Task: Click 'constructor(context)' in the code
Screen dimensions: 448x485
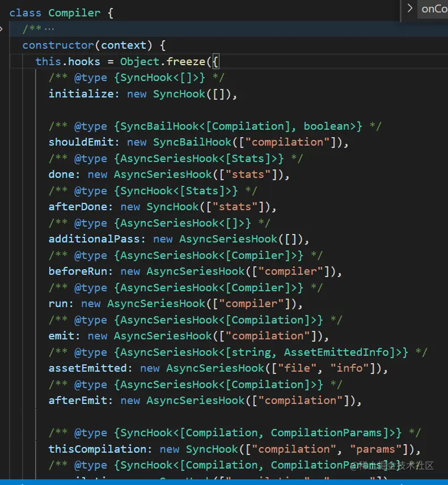Action: click(87, 45)
